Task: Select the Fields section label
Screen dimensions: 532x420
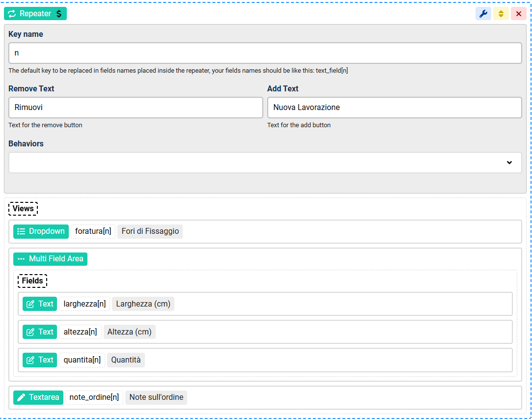Action: pos(32,281)
